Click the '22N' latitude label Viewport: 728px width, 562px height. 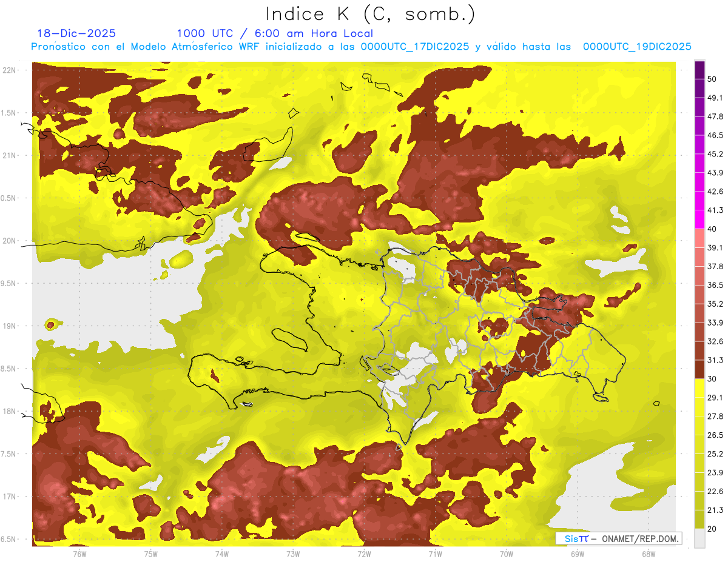tap(10, 70)
